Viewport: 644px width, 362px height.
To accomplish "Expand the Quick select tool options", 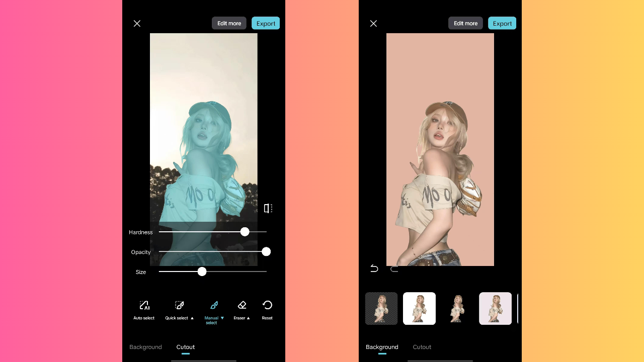I will (x=192, y=318).
